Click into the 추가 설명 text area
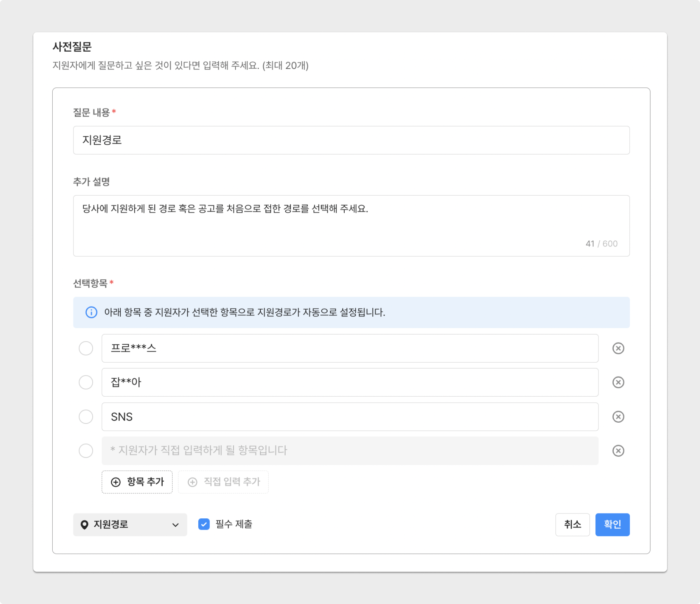Viewport: 700px width, 604px height. pos(351,225)
